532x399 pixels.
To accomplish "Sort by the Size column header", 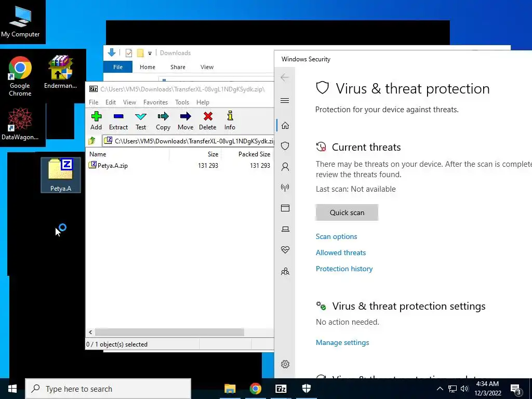I will 195,154.
